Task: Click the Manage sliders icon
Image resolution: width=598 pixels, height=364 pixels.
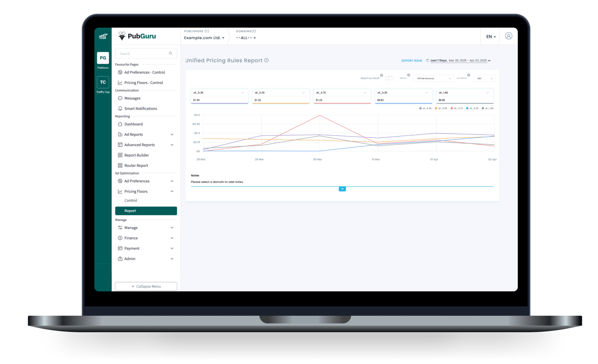Action: point(120,228)
